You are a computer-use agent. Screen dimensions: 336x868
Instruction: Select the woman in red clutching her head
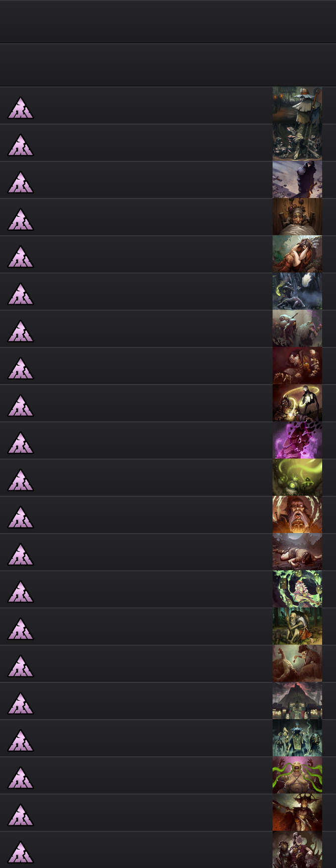tap(297, 254)
